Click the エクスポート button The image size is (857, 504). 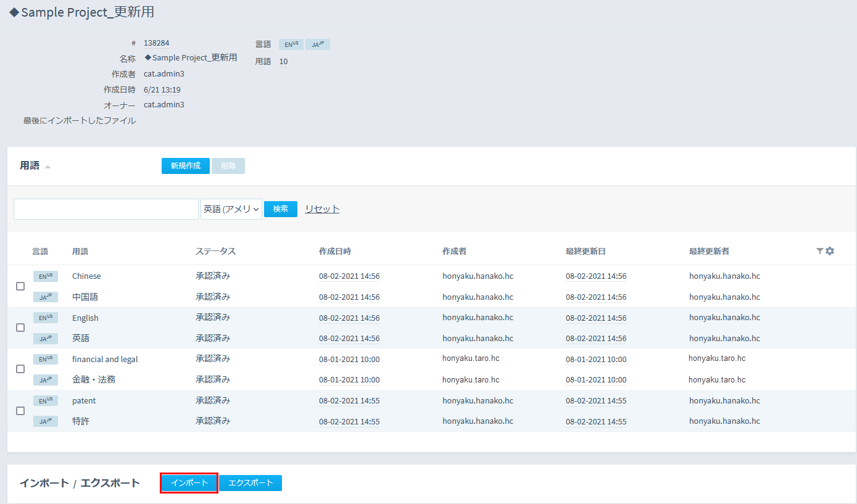click(x=250, y=483)
